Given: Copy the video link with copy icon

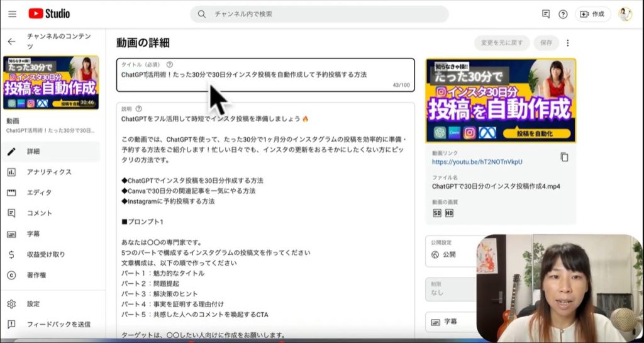Looking at the screenshot, I should point(564,157).
